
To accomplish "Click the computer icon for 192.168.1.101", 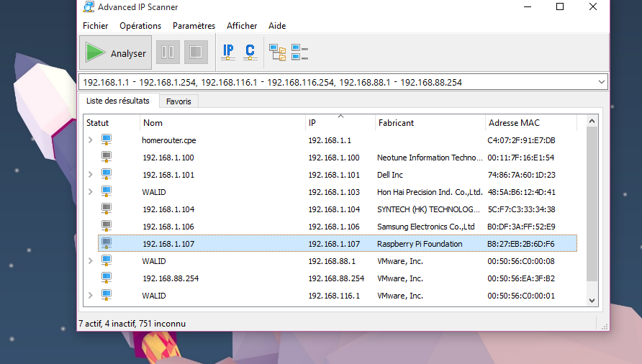I will click(x=107, y=174).
